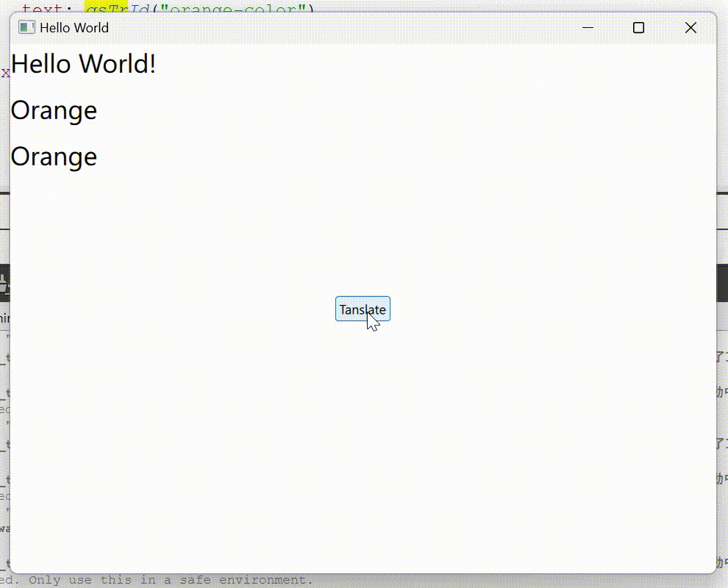Screen dimensions: 728x588
Task: Click the hammer build icon behind the window
Action: click(x=4, y=282)
